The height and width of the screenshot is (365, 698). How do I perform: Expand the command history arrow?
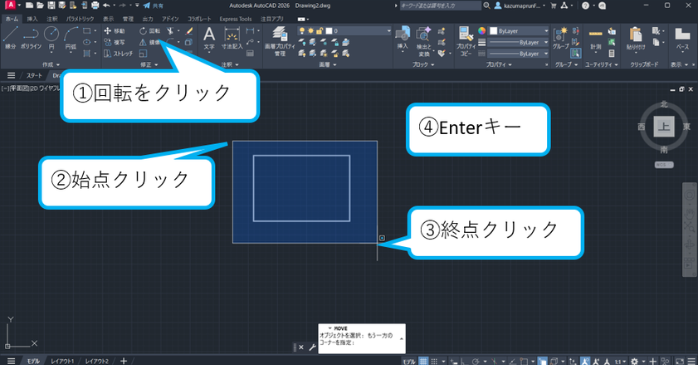402,339
